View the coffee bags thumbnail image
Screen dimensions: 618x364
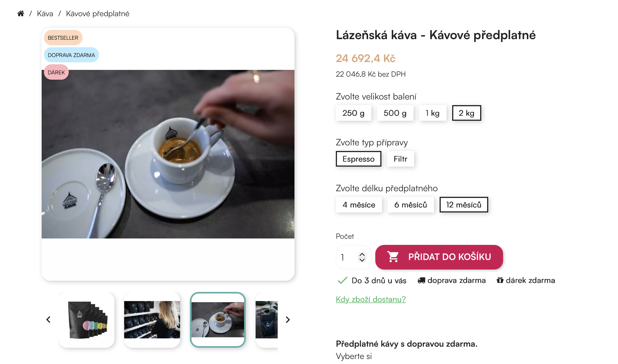point(87,320)
